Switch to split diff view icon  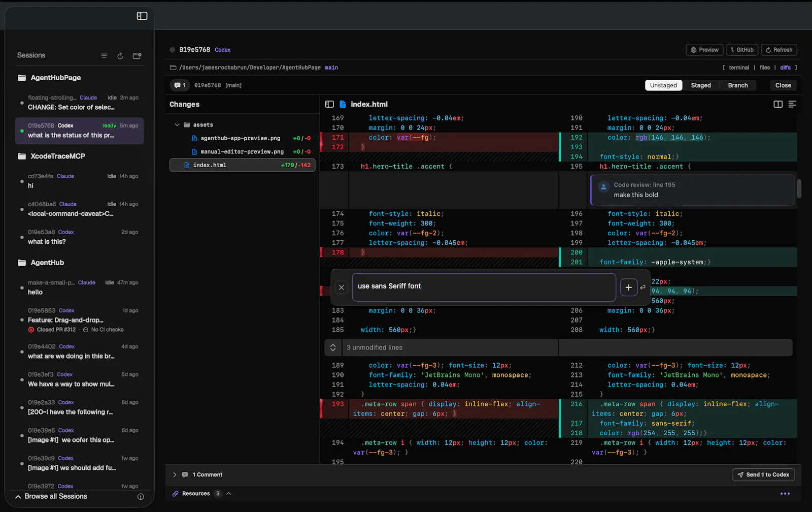778,104
